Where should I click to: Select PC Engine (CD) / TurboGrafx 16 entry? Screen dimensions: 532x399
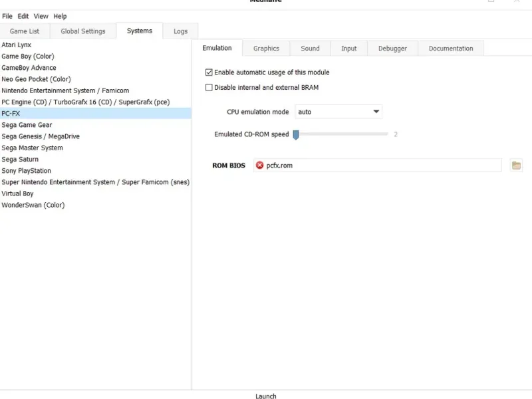coord(95,102)
